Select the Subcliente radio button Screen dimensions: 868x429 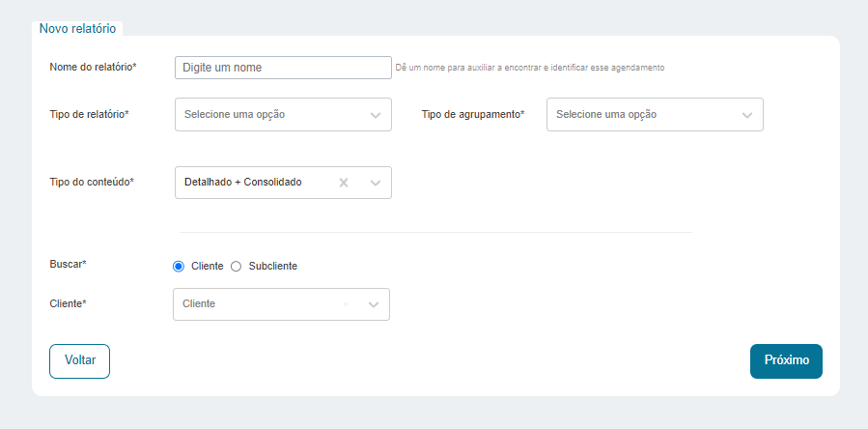coord(236,267)
